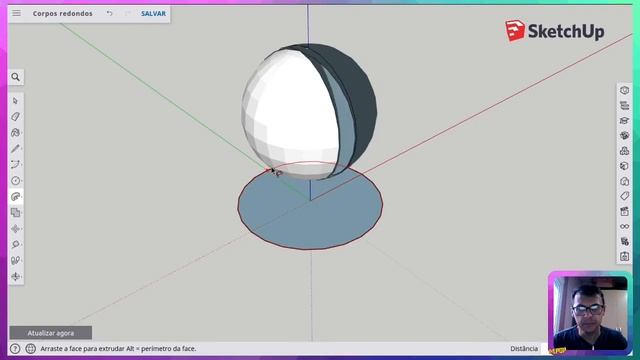Select the pencil Line tool
This screenshot has height=360, width=640.
[16, 149]
